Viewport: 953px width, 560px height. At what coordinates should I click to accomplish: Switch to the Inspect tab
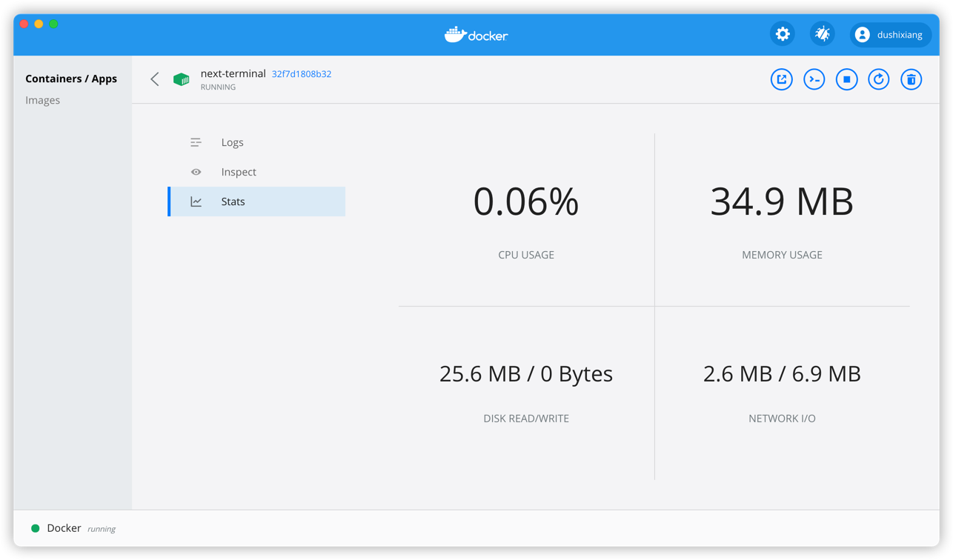[238, 172]
